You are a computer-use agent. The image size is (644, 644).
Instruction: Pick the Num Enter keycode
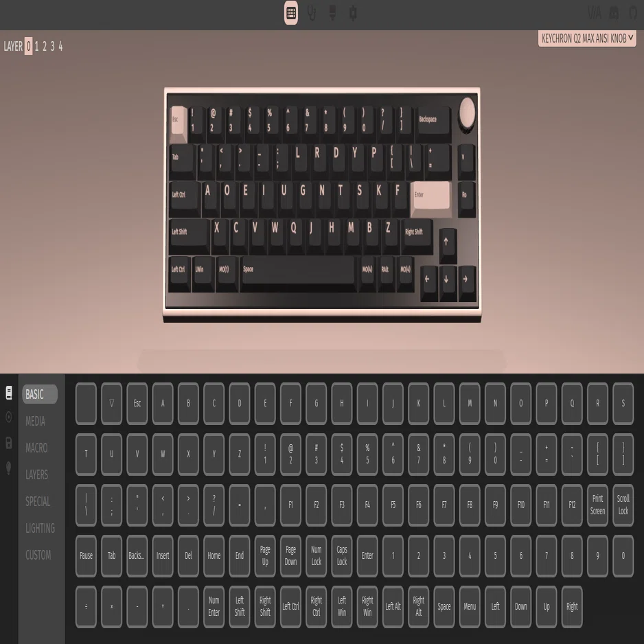pos(214,607)
